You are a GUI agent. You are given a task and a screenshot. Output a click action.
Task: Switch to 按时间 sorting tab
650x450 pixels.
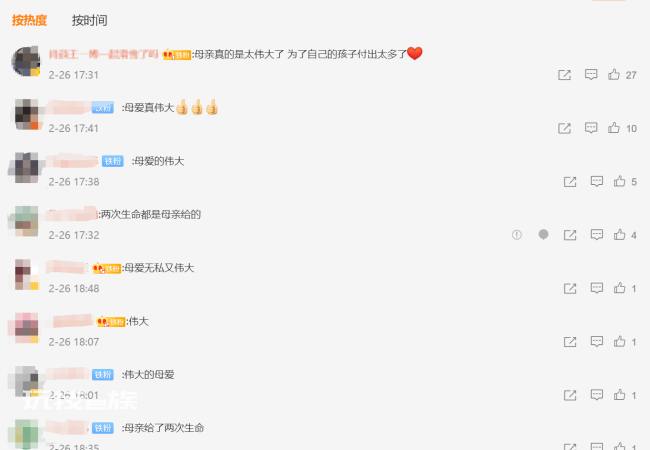coord(90,20)
